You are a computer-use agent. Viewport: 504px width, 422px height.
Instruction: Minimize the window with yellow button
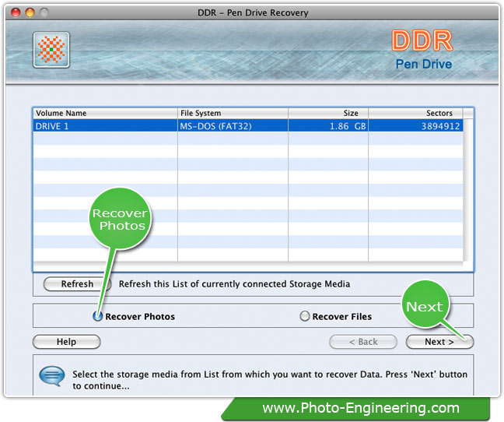tap(30, 12)
